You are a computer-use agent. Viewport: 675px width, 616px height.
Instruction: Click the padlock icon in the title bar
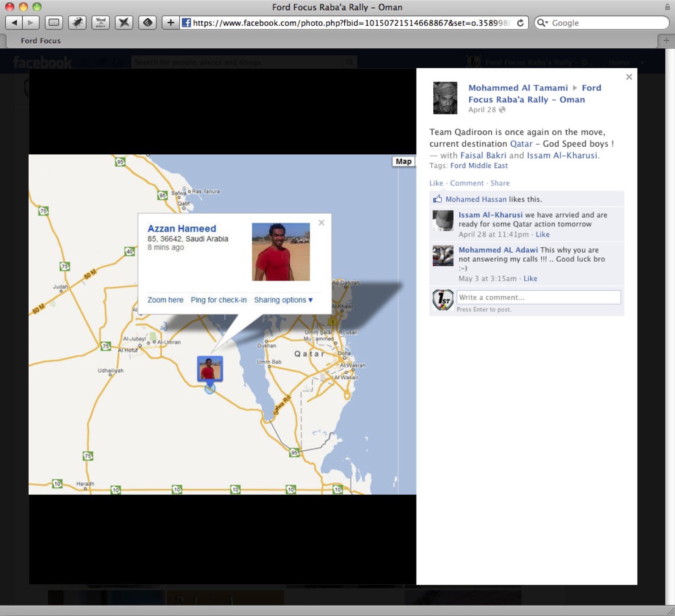click(x=667, y=7)
